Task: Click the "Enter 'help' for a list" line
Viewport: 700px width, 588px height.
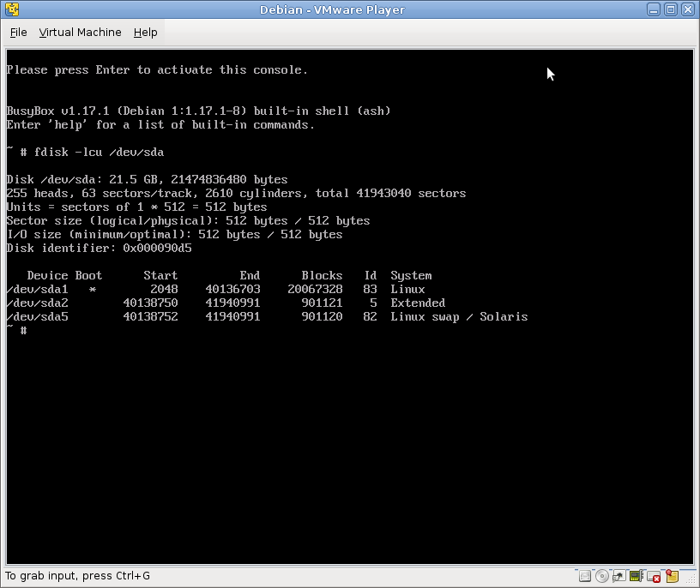Action: coord(160,125)
